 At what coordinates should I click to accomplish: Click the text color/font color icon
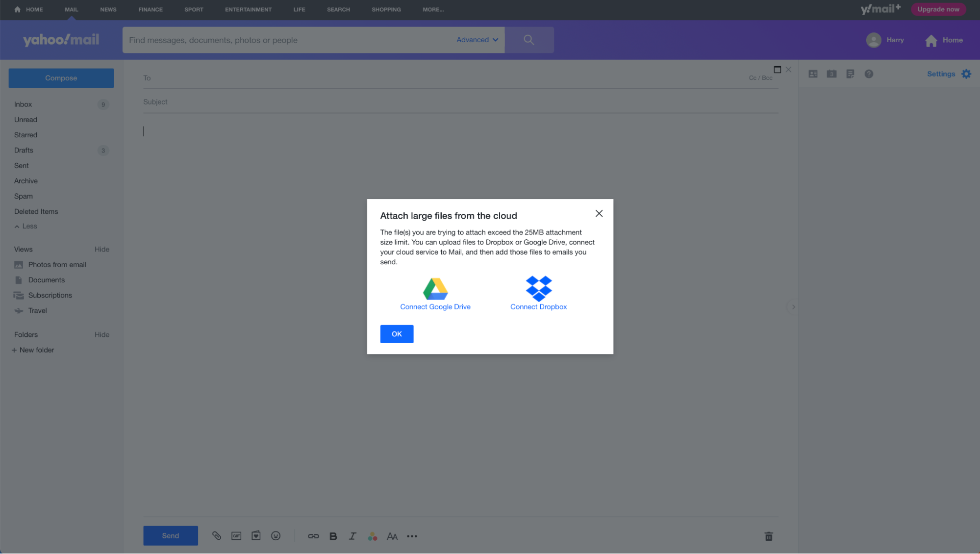click(374, 536)
